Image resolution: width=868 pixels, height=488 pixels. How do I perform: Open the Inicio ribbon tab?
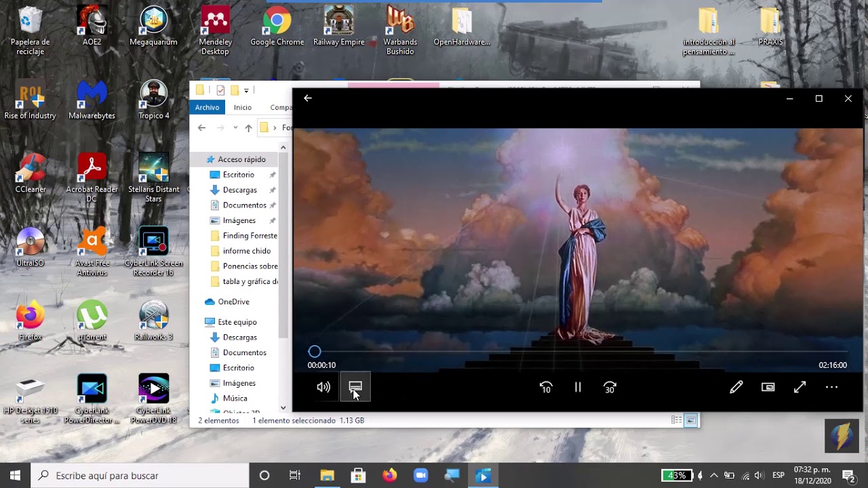[243, 107]
